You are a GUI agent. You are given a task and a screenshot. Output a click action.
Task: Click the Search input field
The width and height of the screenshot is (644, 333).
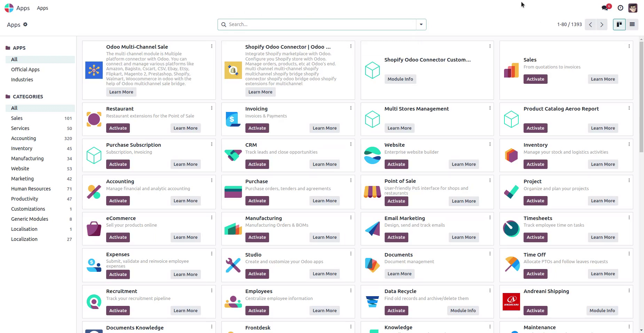(x=320, y=24)
